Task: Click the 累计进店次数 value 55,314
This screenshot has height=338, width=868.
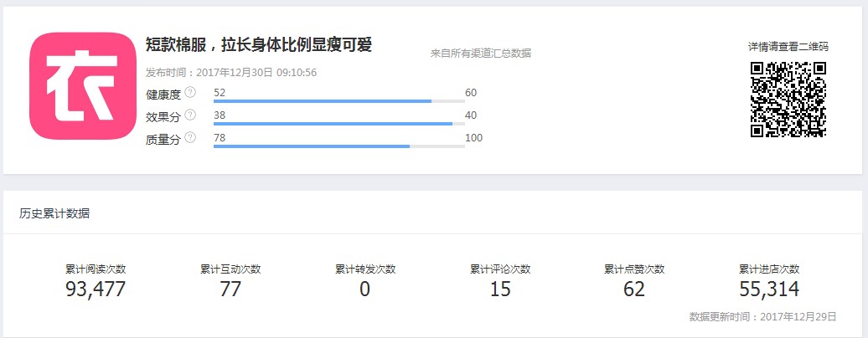Action: coord(769,289)
